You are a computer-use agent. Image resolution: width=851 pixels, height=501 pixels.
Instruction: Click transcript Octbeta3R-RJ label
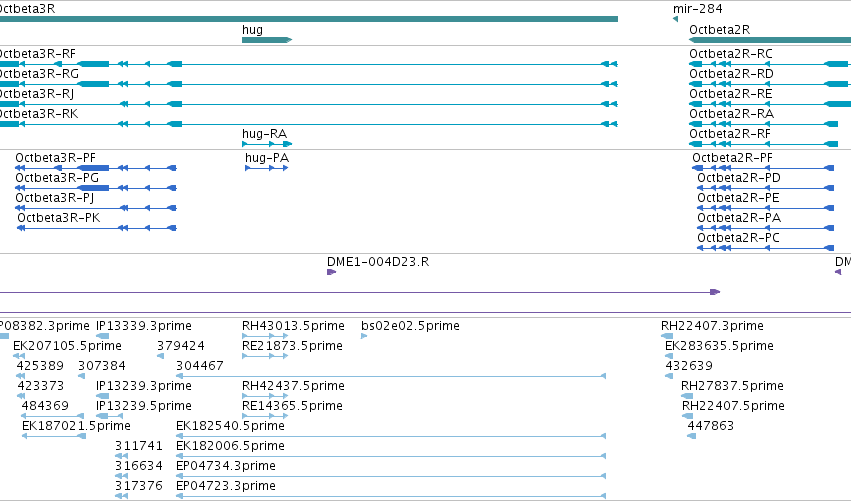[x=37, y=94]
